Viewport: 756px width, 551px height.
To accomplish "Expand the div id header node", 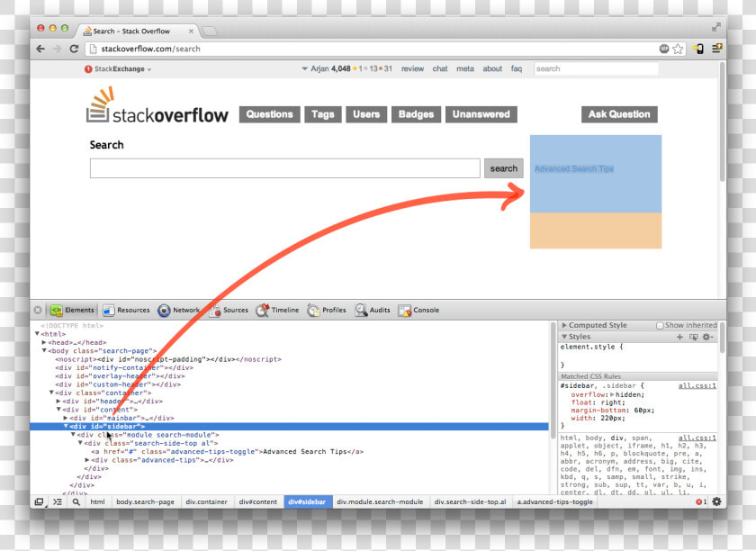I will 58,402.
